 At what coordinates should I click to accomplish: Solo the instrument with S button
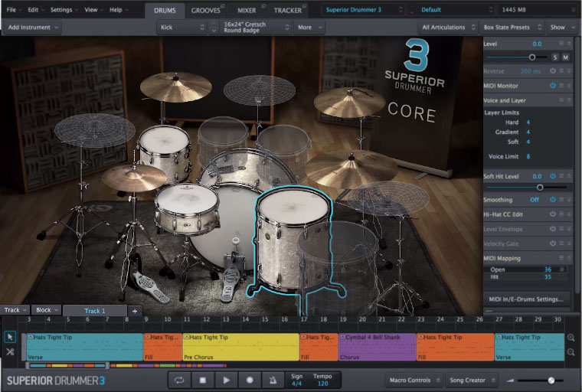tap(555, 57)
